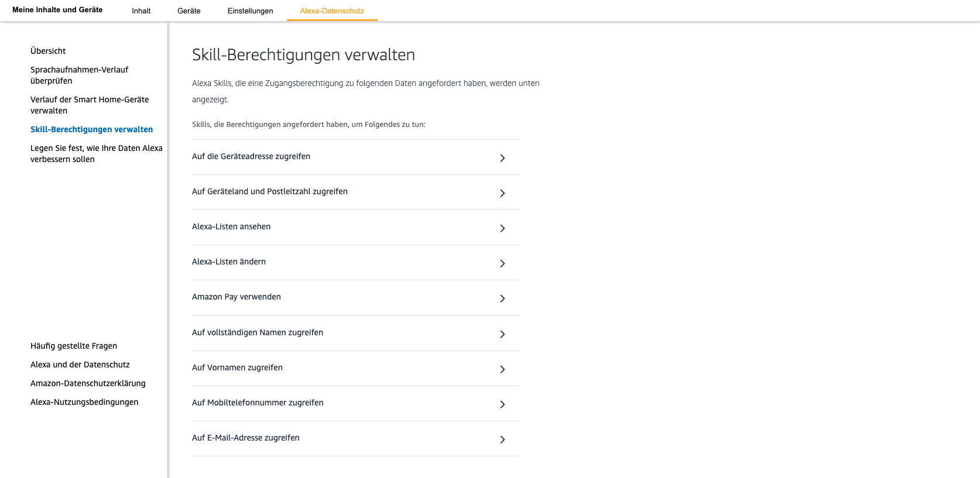Expand Alexa-Listen ändern using chevron
Screen dimensions: 980x478
[502, 263]
